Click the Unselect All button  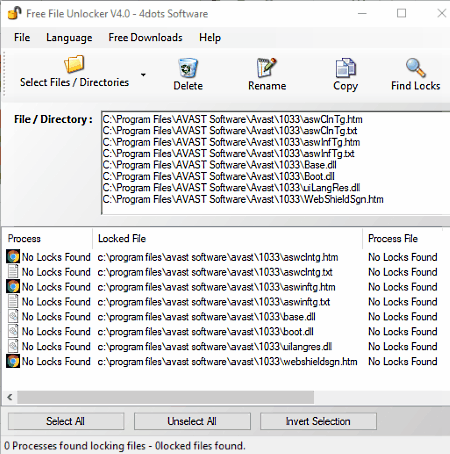pos(192,421)
